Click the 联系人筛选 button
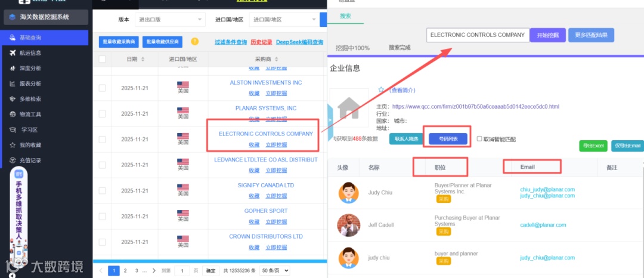Viewport: 644px width, 278px height. 406,139
